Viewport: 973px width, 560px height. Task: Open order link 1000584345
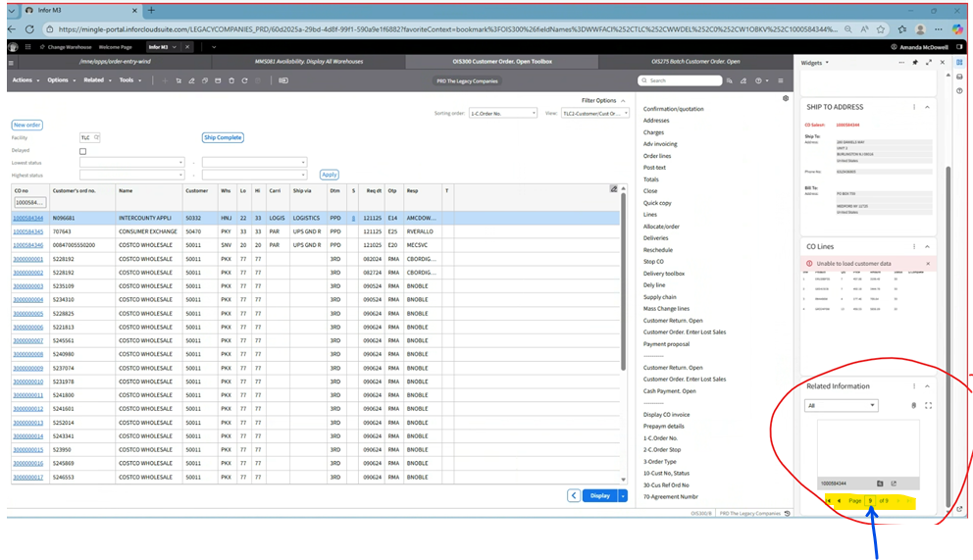(x=27, y=231)
